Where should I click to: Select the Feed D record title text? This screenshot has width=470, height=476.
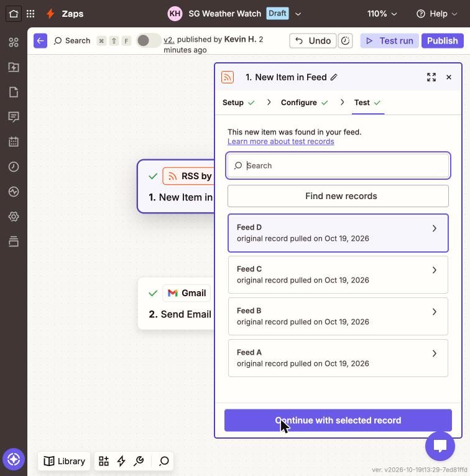pos(249,227)
